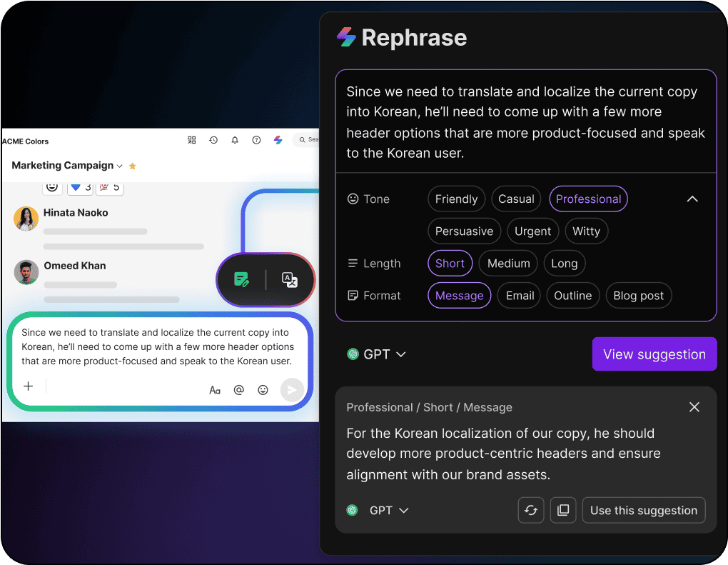
Task: Click the View suggestion button
Action: pyautogui.click(x=654, y=354)
